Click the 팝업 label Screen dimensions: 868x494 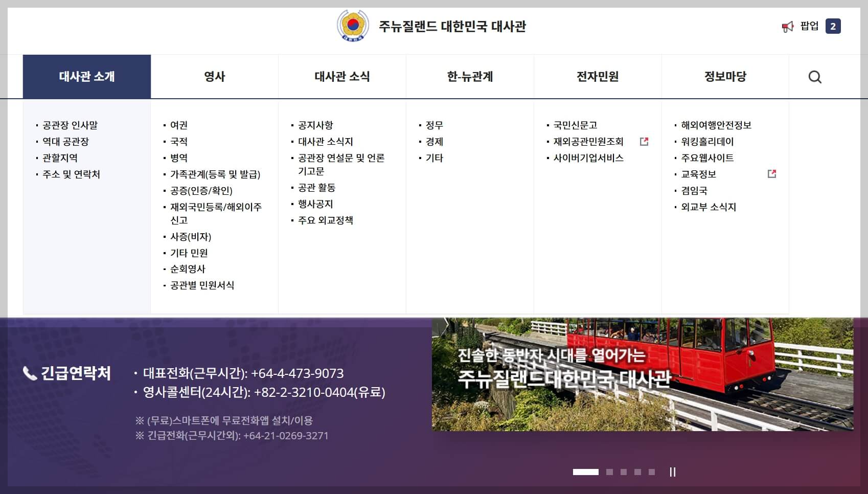click(x=810, y=26)
